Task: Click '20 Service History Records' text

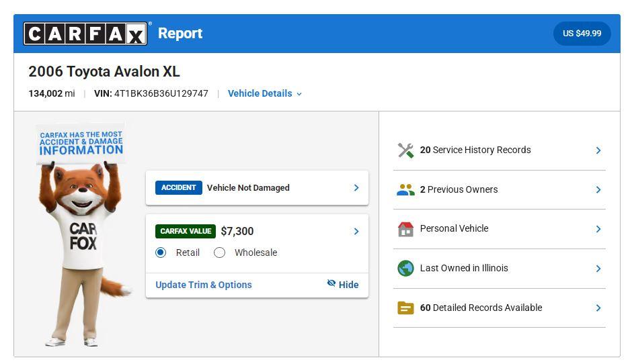Action: (x=475, y=150)
